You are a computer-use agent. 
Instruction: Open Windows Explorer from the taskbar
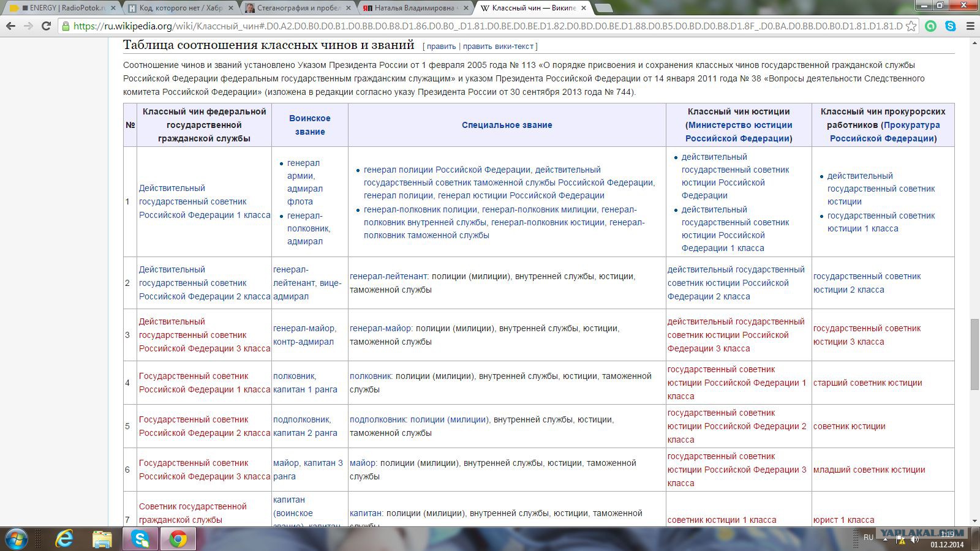point(102,539)
